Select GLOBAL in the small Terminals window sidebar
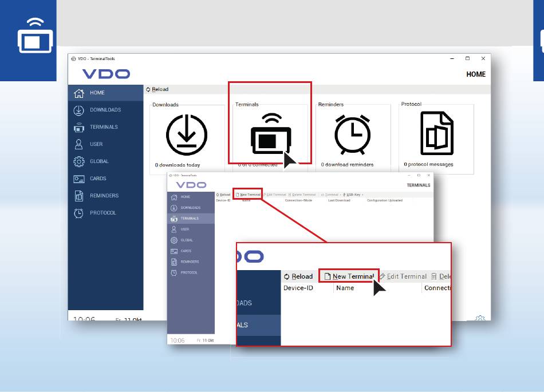Image resolution: width=544 pixels, height=392 pixels. pyautogui.click(x=191, y=240)
